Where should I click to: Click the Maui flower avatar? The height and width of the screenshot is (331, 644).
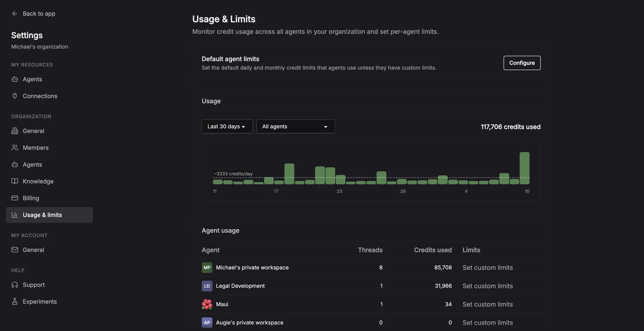pyautogui.click(x=207, y=304)
